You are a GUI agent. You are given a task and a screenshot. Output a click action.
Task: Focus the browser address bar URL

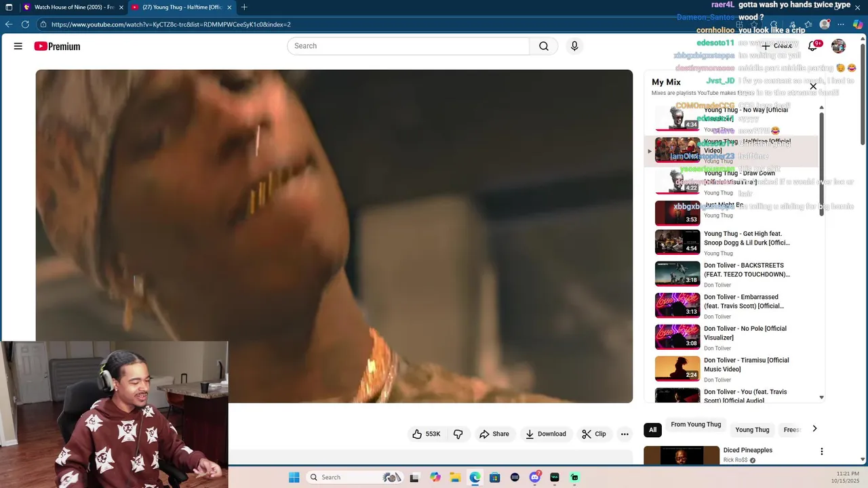click(x=171, y=24)
